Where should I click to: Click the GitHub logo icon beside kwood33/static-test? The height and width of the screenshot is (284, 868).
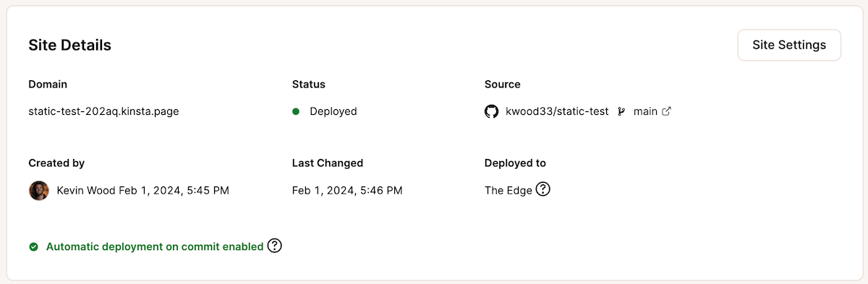click(x=492, y=111)
